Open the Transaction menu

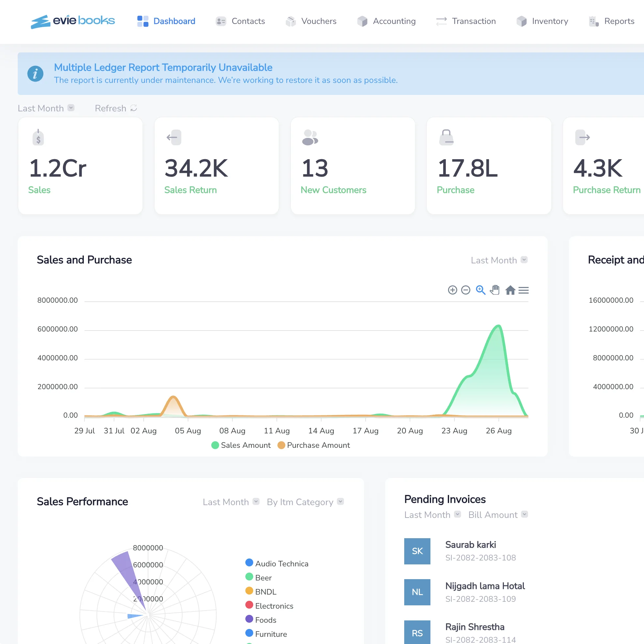click(466, 21)
